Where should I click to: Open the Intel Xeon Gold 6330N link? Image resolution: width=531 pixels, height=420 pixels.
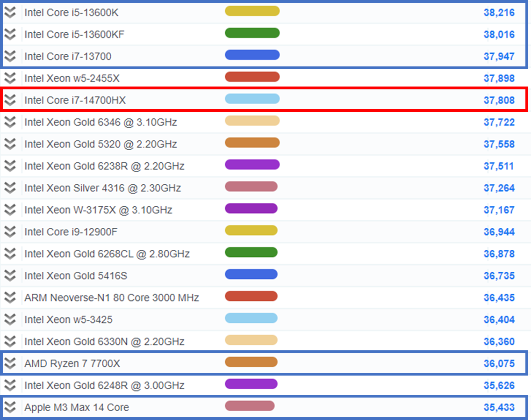pos(104,341)
